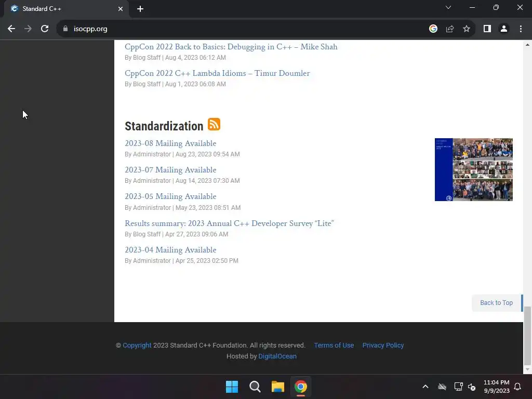This screenshot has width=532, height=399.
Task: Toggle the browser side panel
Action: coord(487,29)
